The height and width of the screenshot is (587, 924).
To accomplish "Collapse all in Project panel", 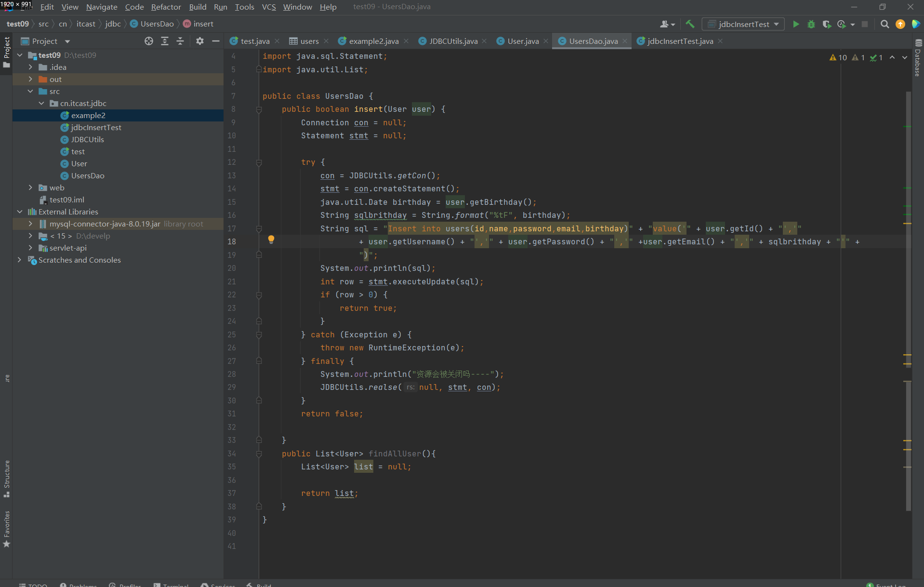I will [x=180, y=41].
